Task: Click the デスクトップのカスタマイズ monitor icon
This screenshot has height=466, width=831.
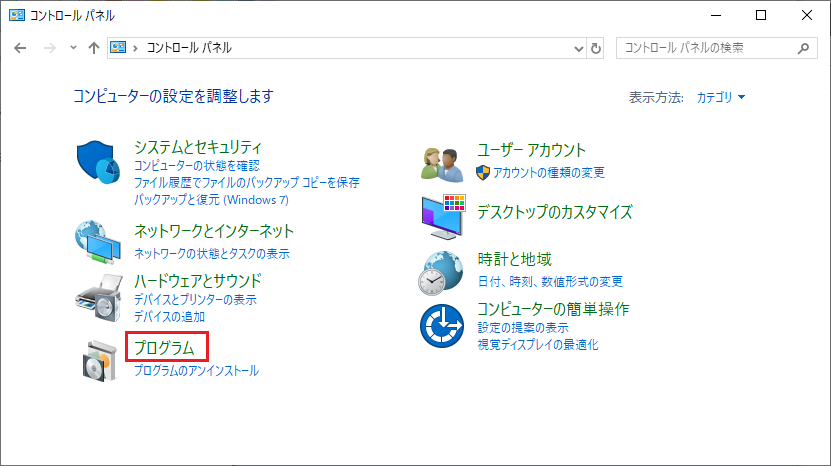Action: [444, 217]
